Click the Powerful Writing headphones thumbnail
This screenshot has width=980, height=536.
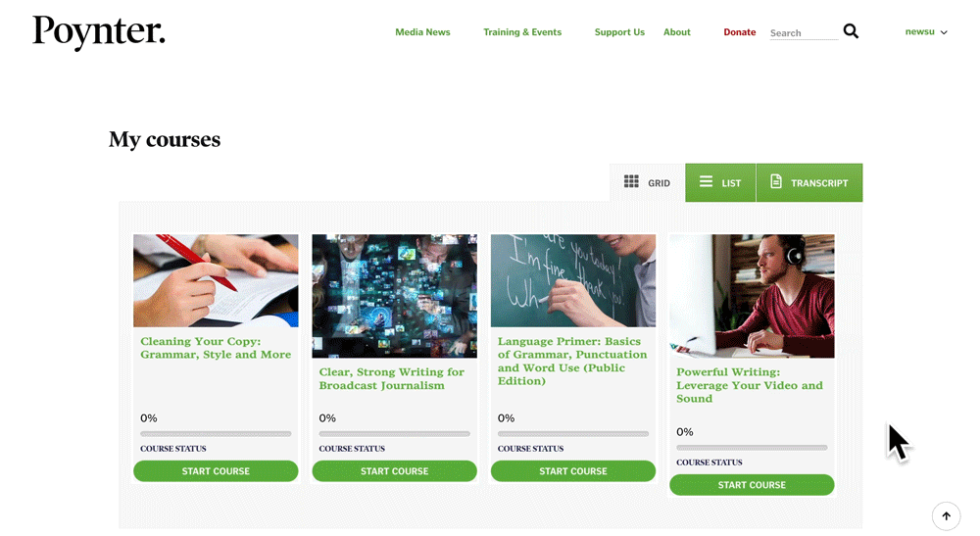752,296
